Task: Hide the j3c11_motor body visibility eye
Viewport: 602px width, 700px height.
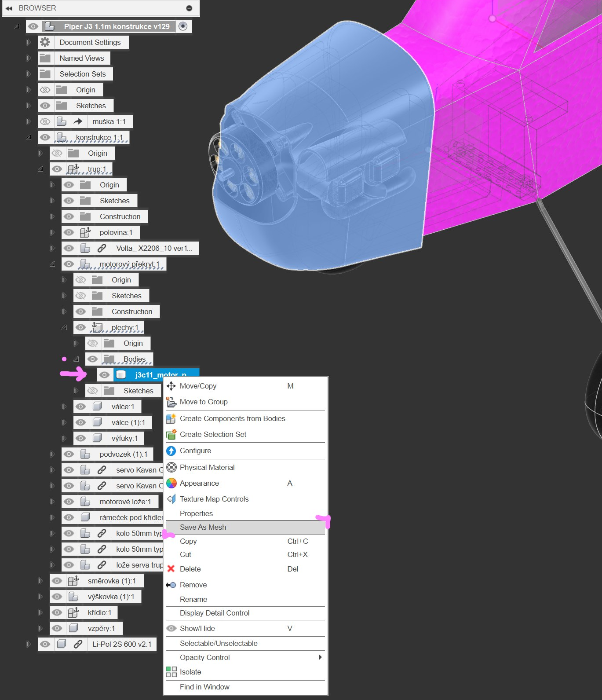Action: 104,375
